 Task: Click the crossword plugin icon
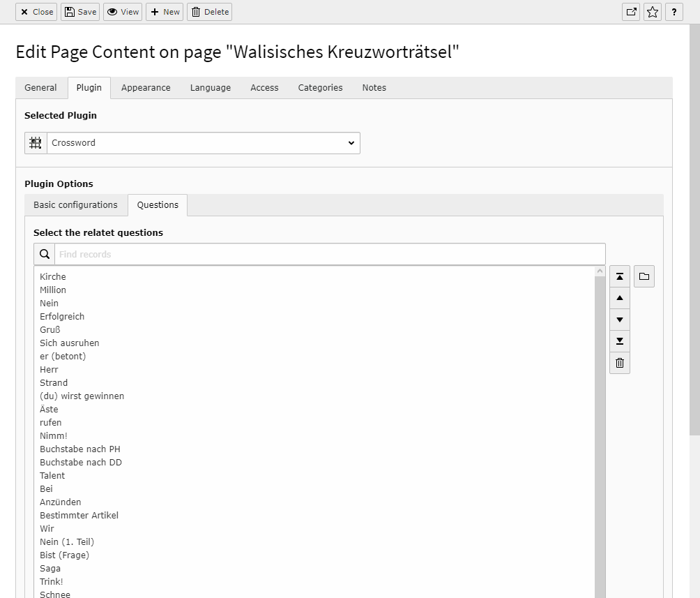36,143
